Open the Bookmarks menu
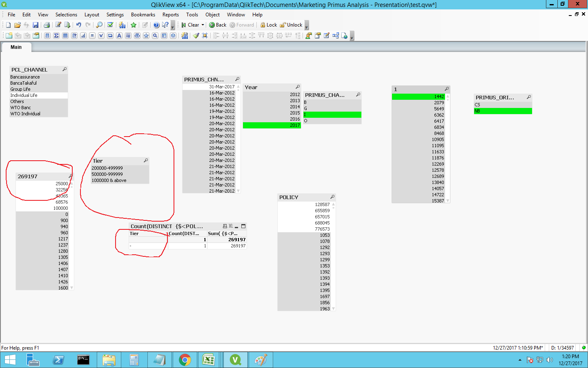 click(x=143, y=15)
